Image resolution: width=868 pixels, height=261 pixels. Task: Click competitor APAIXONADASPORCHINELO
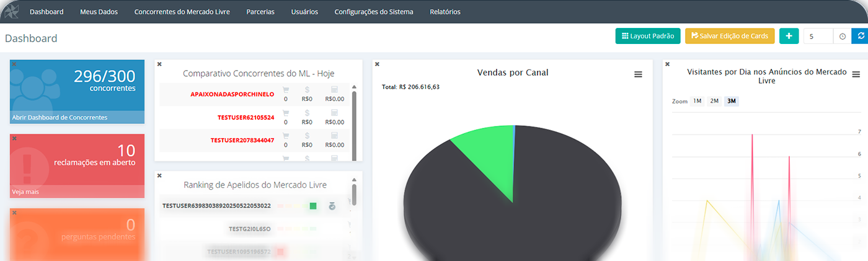(232, 94)
